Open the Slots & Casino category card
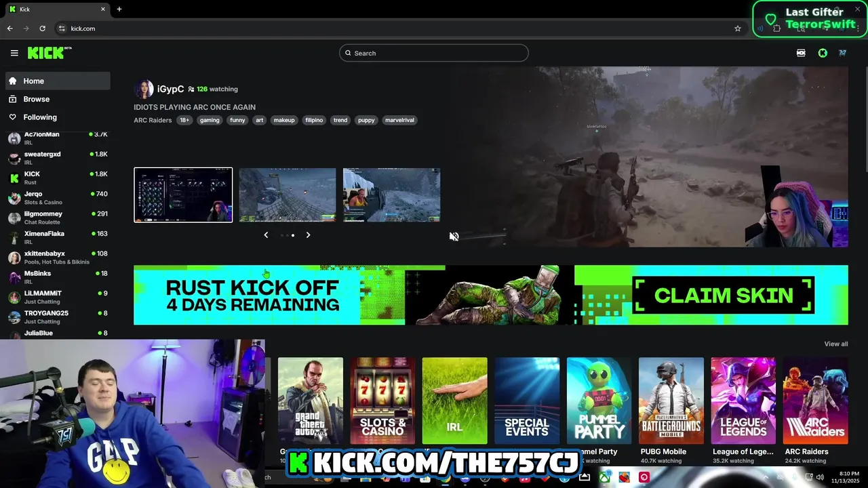The image size is (868, 488). tap(382, 401)
